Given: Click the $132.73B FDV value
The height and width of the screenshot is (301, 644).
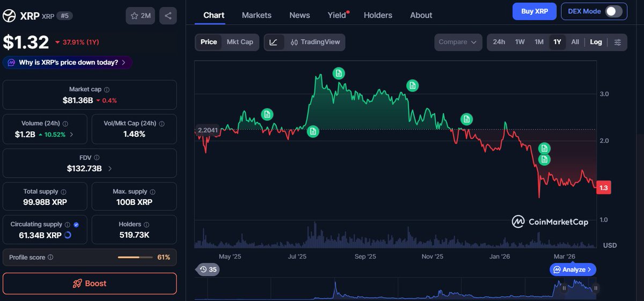Looking at the screenshot, I should (85, 168).
